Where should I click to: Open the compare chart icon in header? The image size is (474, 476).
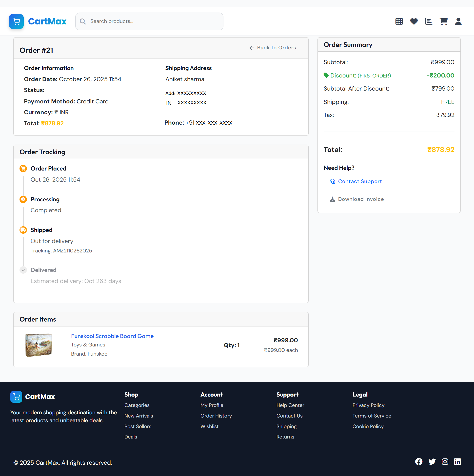(x=429, y=21)
